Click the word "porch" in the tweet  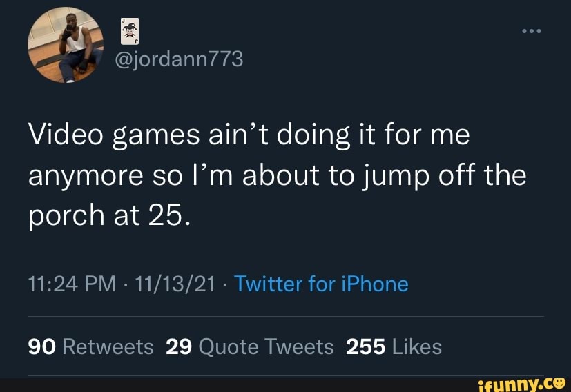click(63, 217)
